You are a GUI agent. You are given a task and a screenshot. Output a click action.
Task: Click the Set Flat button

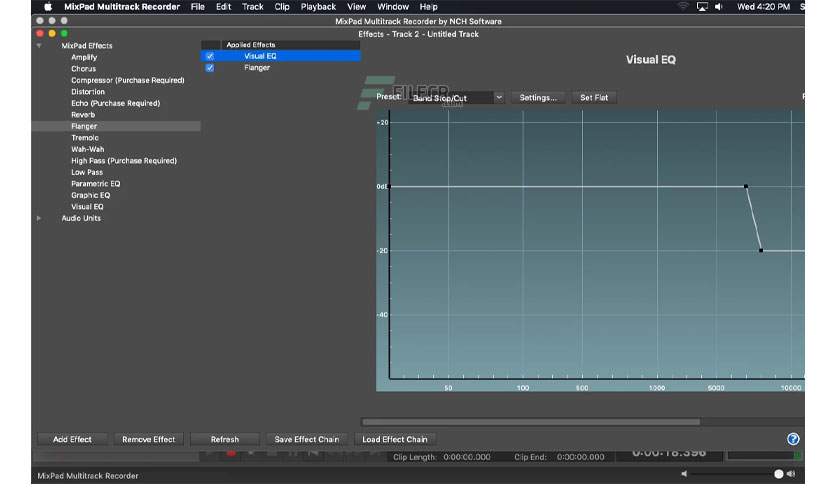tap(594, 98)
